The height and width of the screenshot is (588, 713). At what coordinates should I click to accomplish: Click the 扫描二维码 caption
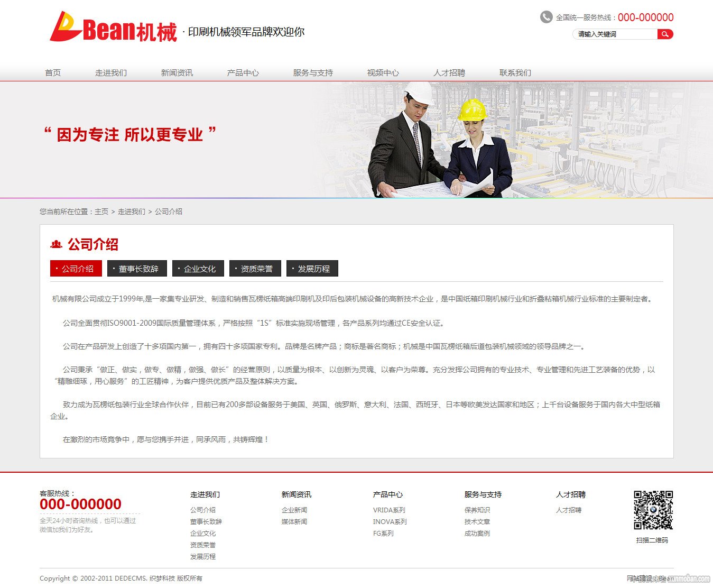652,540
